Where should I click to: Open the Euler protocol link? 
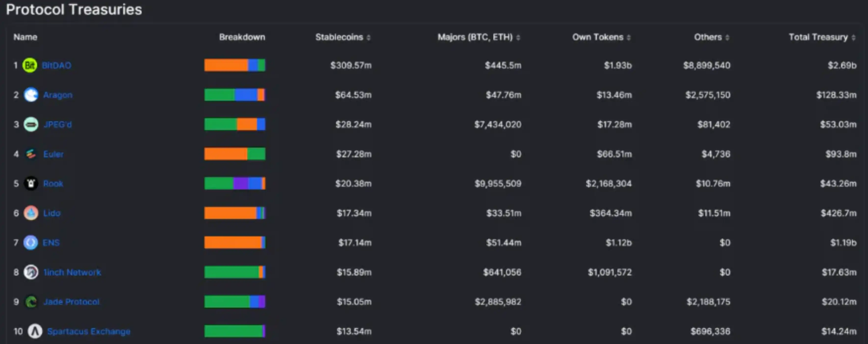[x=53, y=154]
